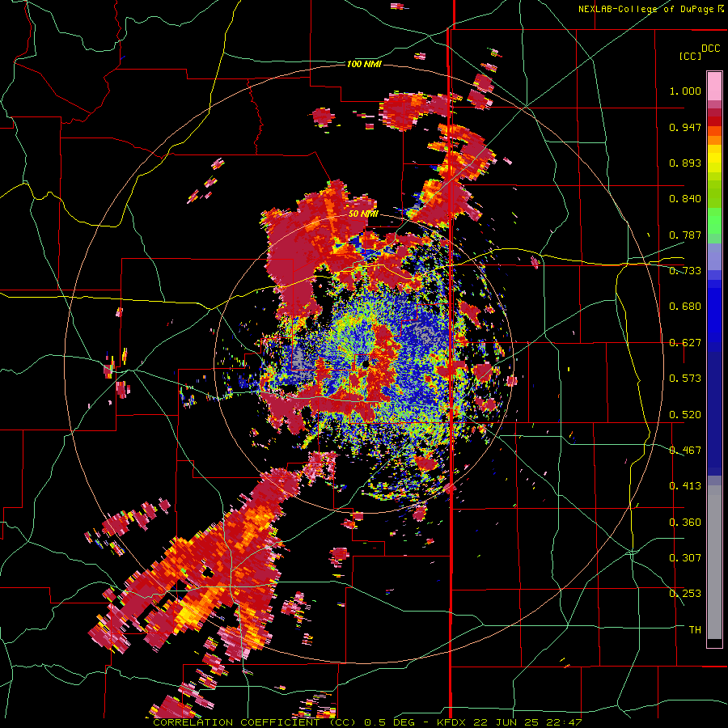Pick the light pink top color bar segment
The width and height of the screenshot is (728, 728).
point(714,86)
